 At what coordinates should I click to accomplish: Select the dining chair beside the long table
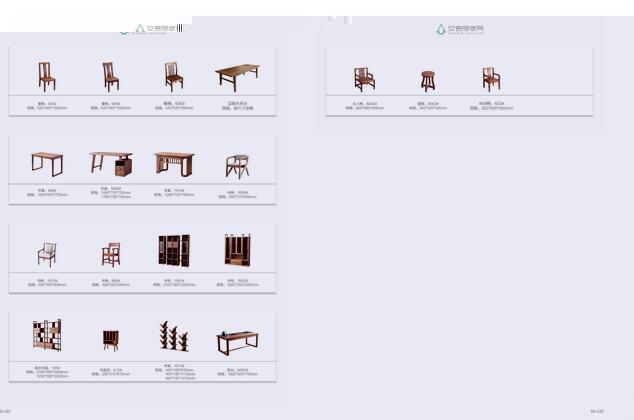click(173, 76)
